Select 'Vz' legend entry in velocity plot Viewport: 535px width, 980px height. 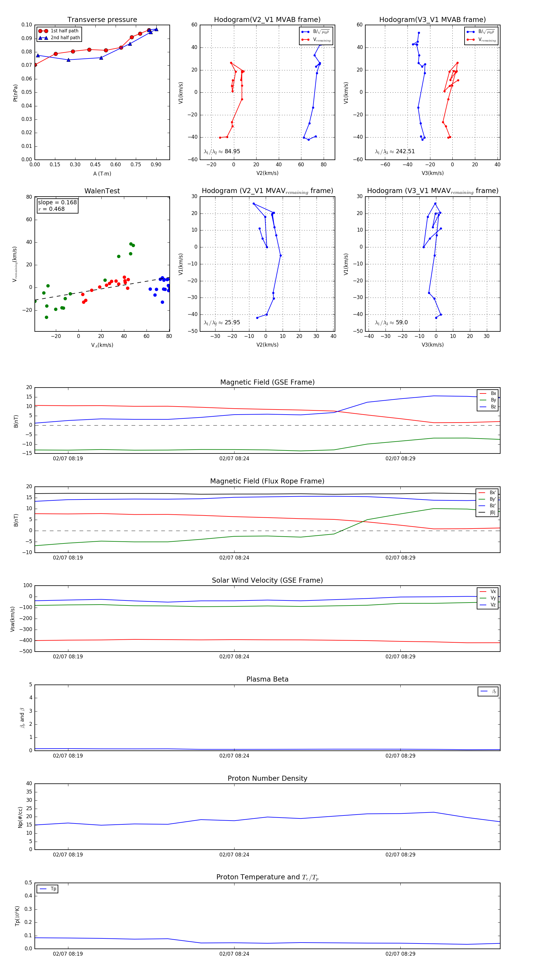(x=488, y=605)
